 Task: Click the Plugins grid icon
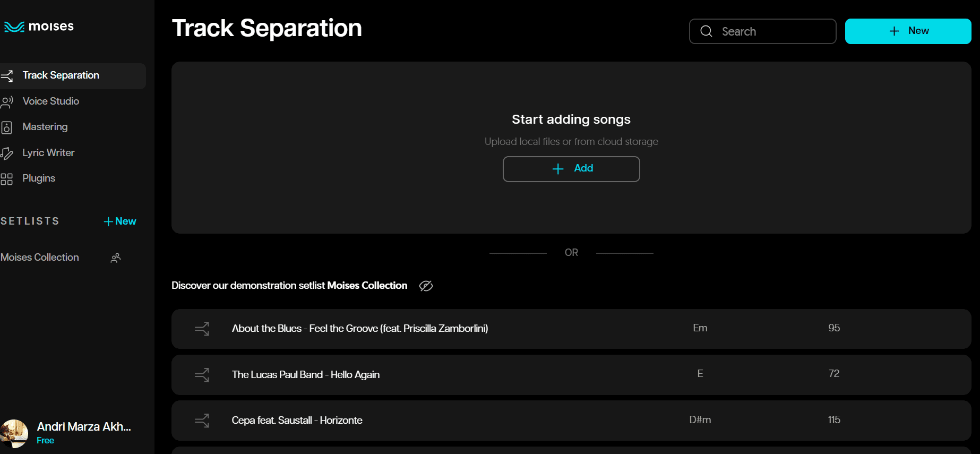click(x=7, y=179)
